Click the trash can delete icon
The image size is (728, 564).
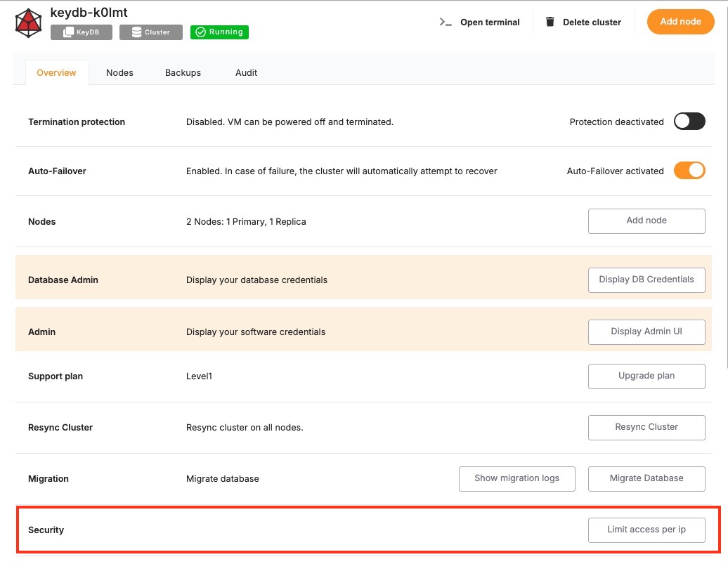[550, 22]
